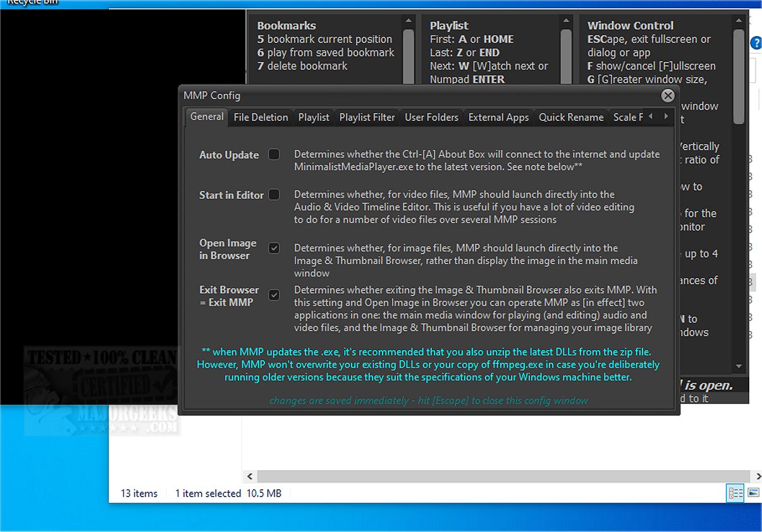Uncheck Exit Browser = Exit MMP option
762x532 pixels.
(x=274, y=295)
